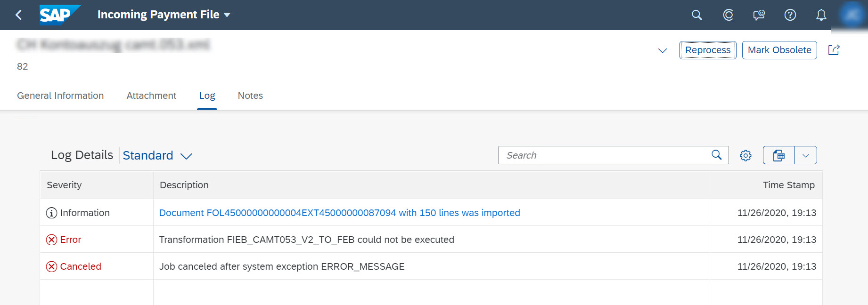Open the Notes tab

(250, 96)
